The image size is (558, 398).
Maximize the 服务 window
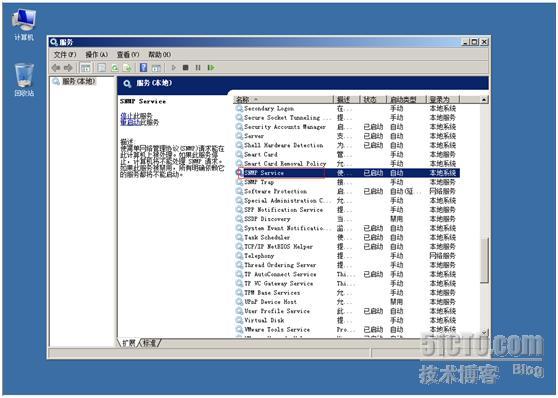click(475, 42)
